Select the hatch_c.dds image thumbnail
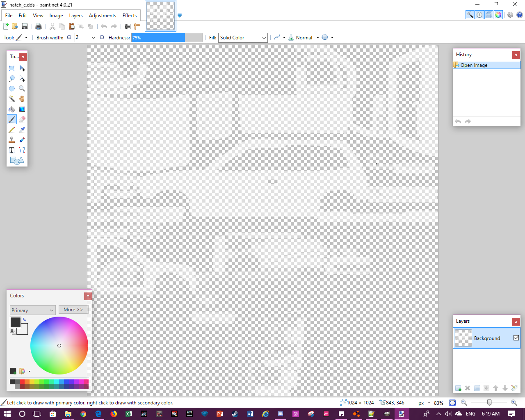The height and width of the screenshot is (420, 525). 160,16
